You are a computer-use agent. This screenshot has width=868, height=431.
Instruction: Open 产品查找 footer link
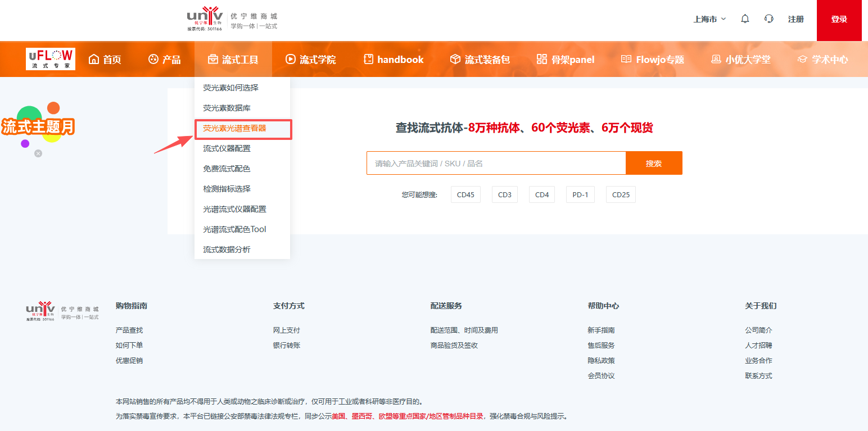click(x=129, y=330)
